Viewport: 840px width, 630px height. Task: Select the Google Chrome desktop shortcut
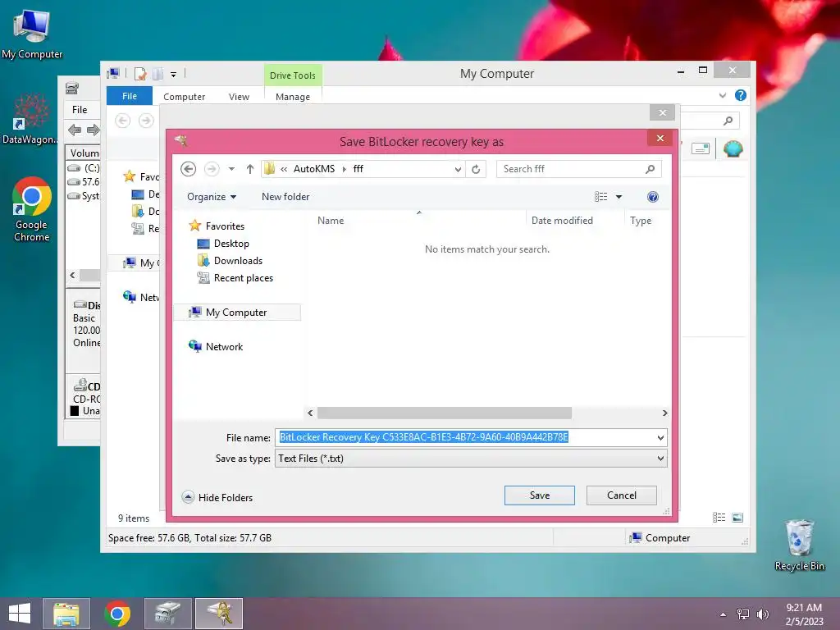click(x=32, y=209)
